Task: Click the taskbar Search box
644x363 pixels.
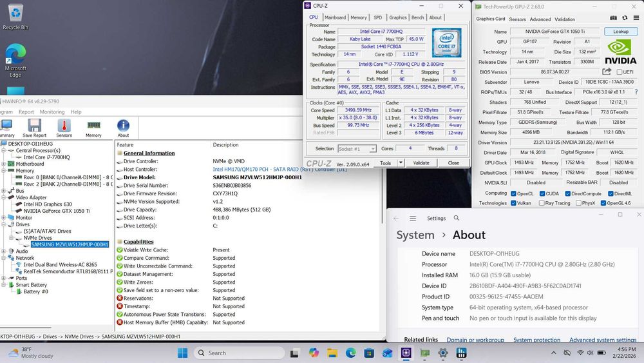Action: (240, 353)
